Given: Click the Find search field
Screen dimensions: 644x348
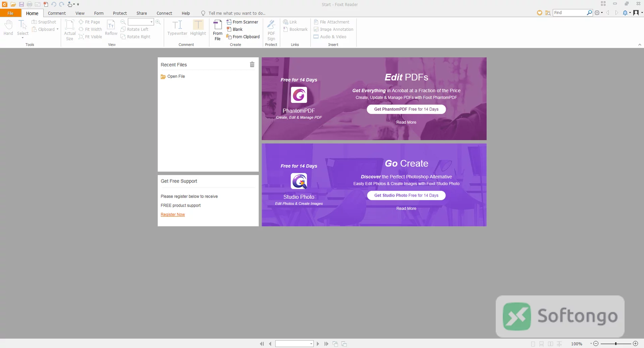Looking at the screenshot, I should (570, 13).
